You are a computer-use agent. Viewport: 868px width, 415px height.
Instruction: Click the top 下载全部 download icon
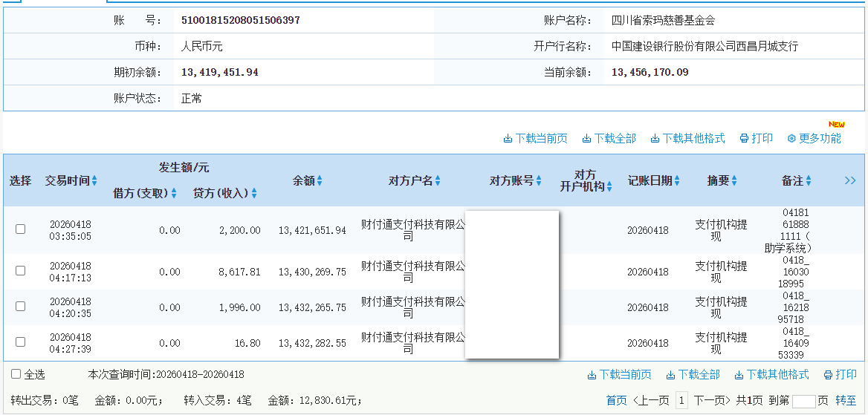[586, 139]
